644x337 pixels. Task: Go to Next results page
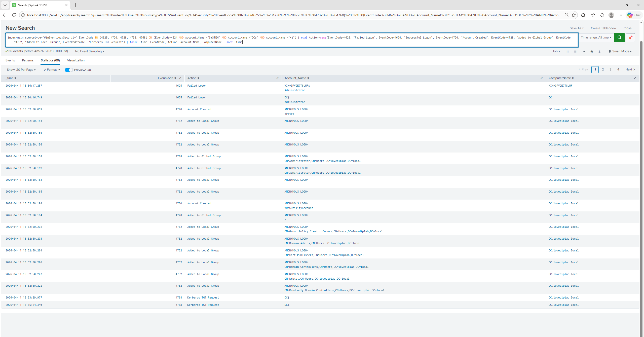pyautogui.click(x=630, y=69)
